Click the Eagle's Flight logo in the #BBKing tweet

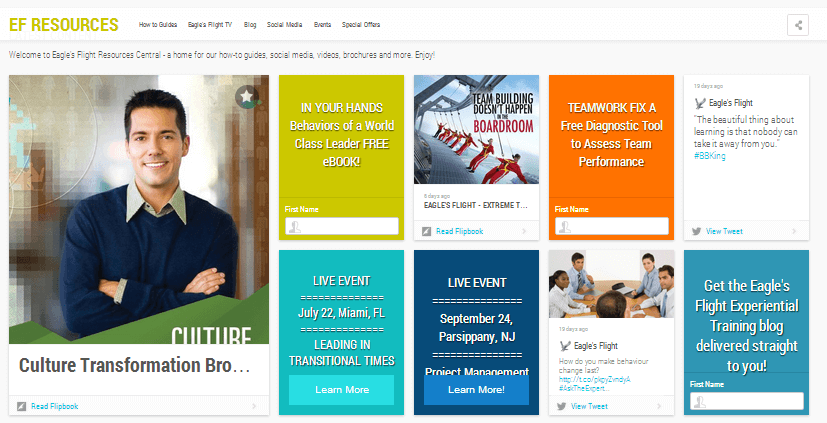pyautogui.click(x=700, y=103)
